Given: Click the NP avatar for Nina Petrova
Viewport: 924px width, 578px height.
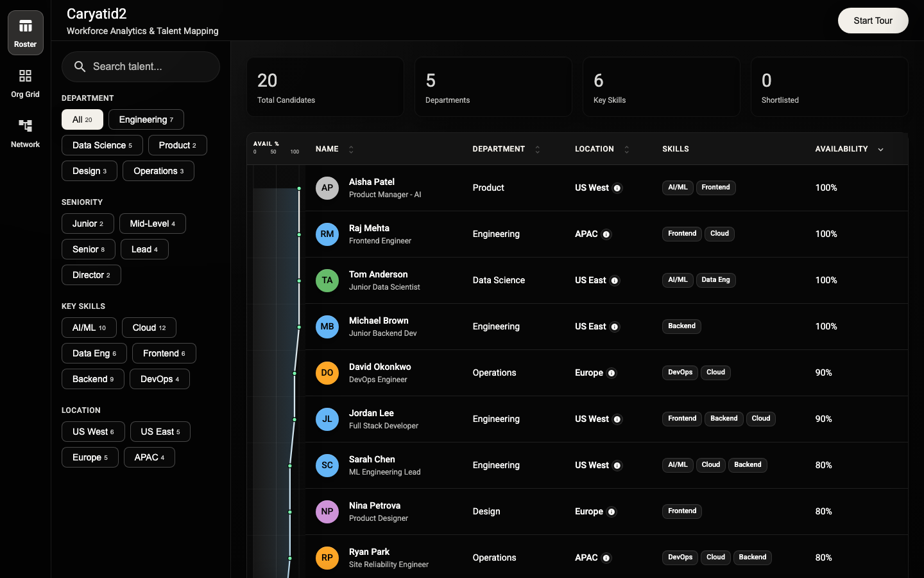Looking at the screenshot, I should 327,512.
